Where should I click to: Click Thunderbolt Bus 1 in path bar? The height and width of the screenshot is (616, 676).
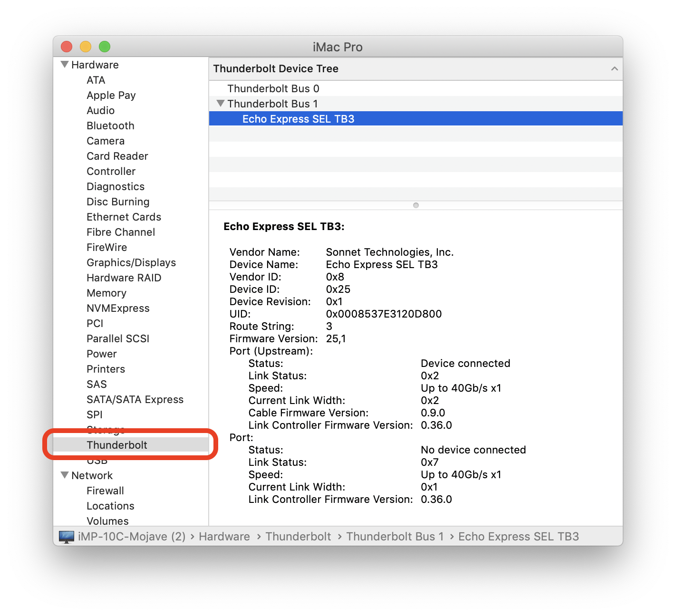point(395,537)
